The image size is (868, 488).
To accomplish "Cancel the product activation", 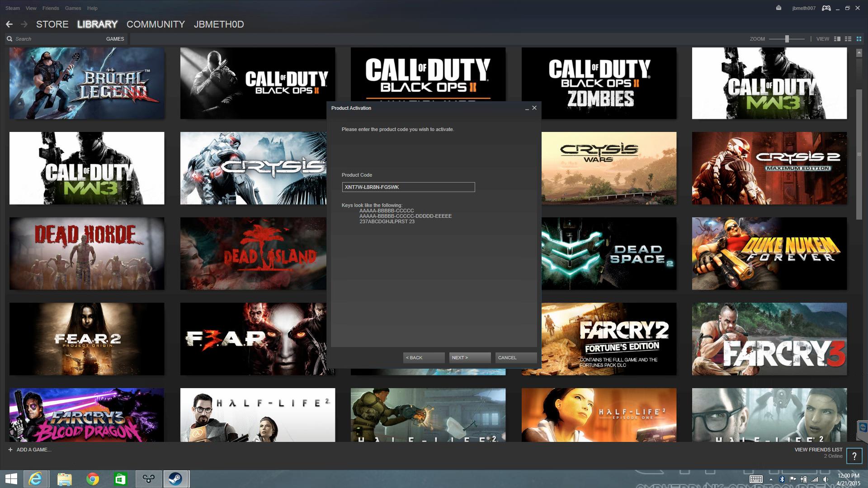I will 516,357.
